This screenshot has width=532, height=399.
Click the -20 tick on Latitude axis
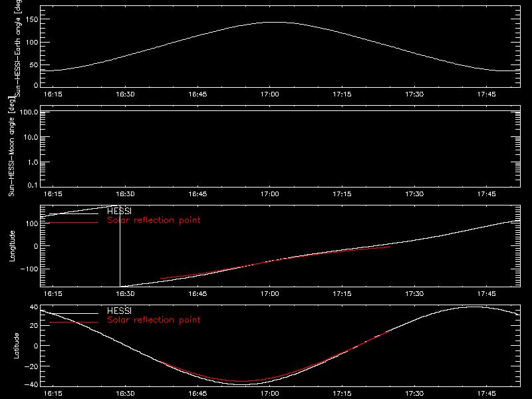pos(31,366)
